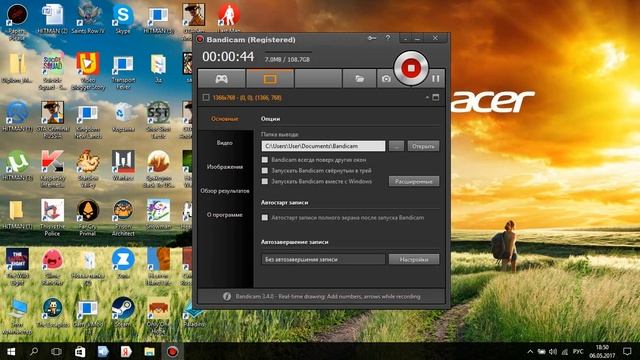Click the key registration icon in title bar

coord(371,38)
